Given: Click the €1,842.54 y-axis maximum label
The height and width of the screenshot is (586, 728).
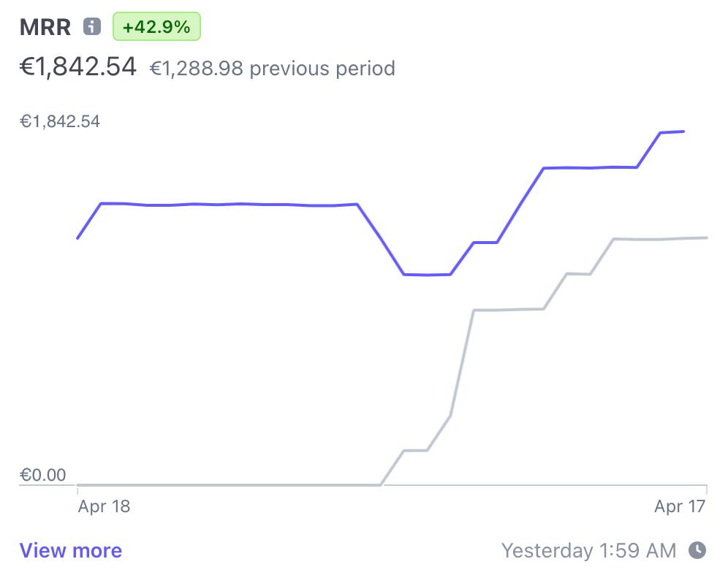Looking at the screenshot, I should pyautogui.click(x=60, y=121).
